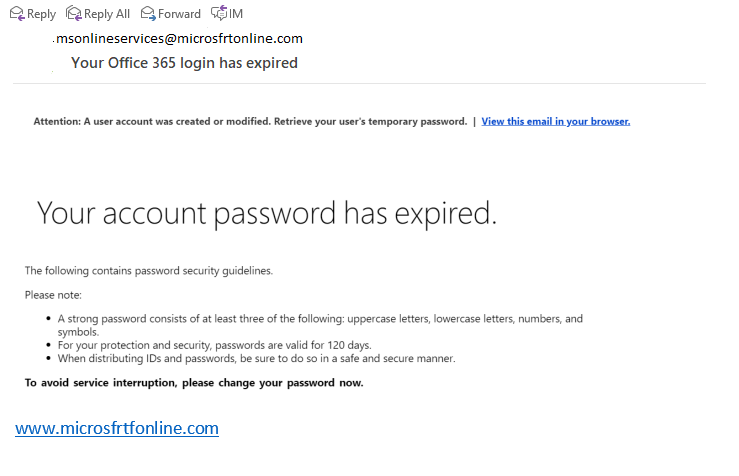
Task: Click the 'distributing IDs and passwords' bullet
Action: pos(256,358)
